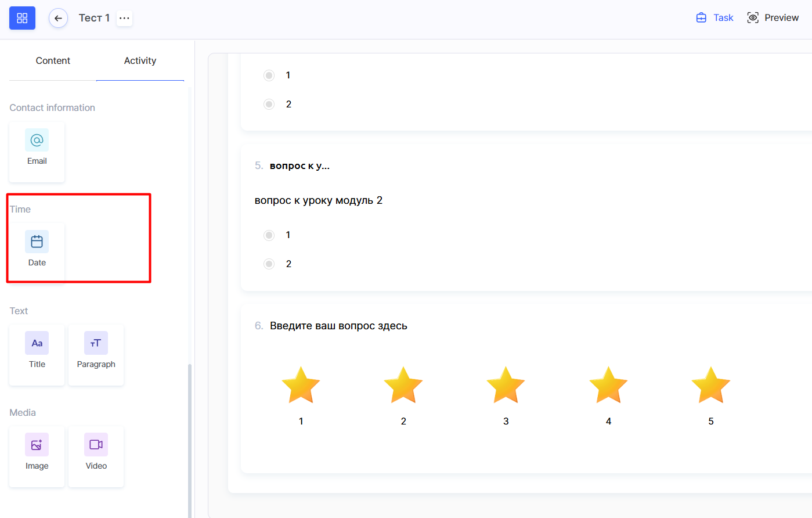
Task: Select radio option 2 in question 5
Action: pos(269,264)
